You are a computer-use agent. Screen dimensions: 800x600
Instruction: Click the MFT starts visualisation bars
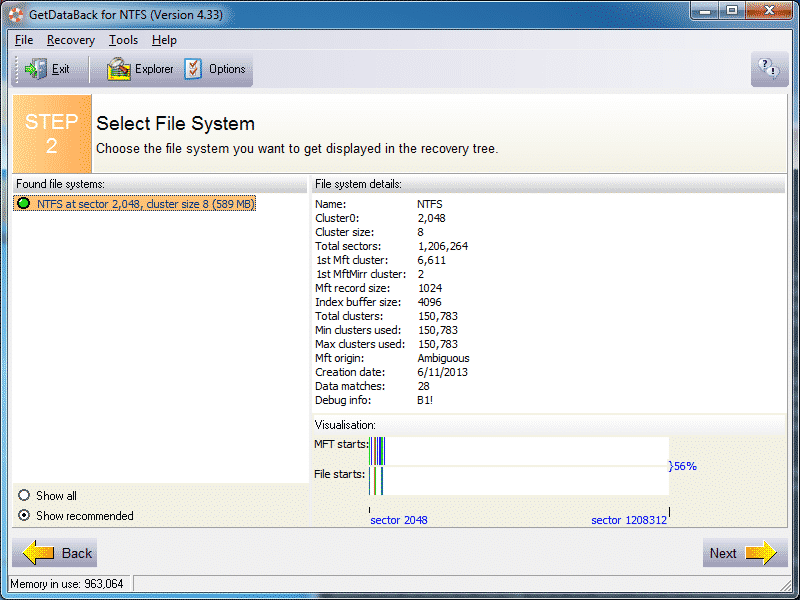(378, 451)
